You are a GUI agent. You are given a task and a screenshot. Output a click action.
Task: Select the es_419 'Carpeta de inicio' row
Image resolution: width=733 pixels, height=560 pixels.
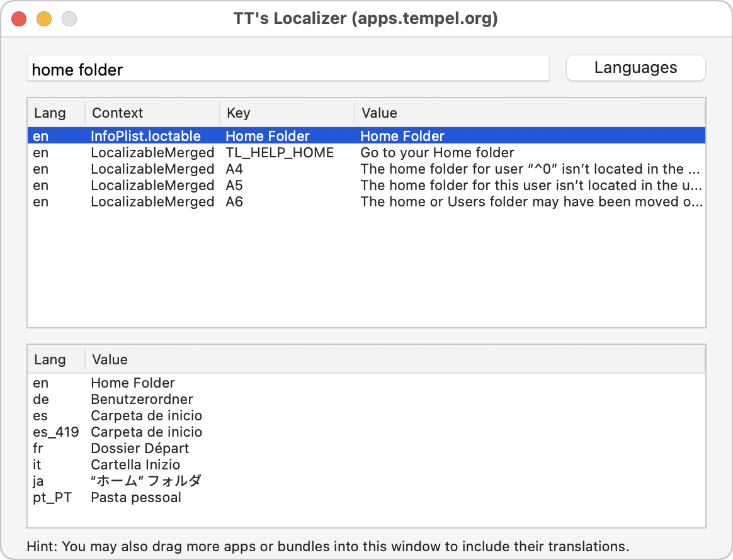pos(146,432)
